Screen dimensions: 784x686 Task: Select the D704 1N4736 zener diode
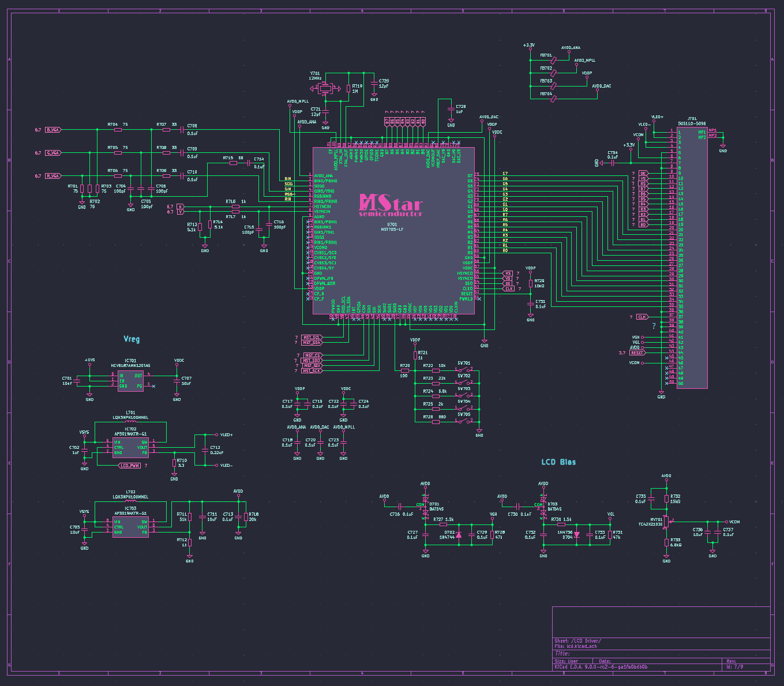click(576, 535)
